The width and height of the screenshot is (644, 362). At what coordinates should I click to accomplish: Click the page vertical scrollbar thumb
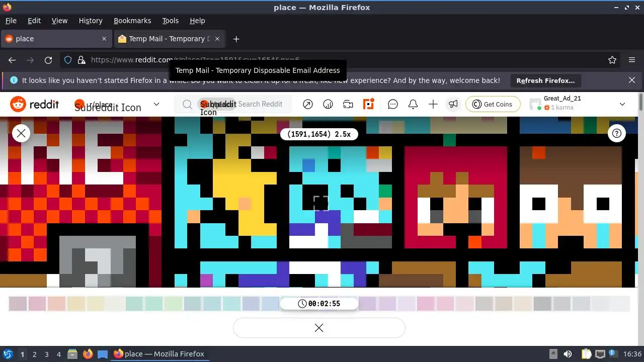point(640,102)
